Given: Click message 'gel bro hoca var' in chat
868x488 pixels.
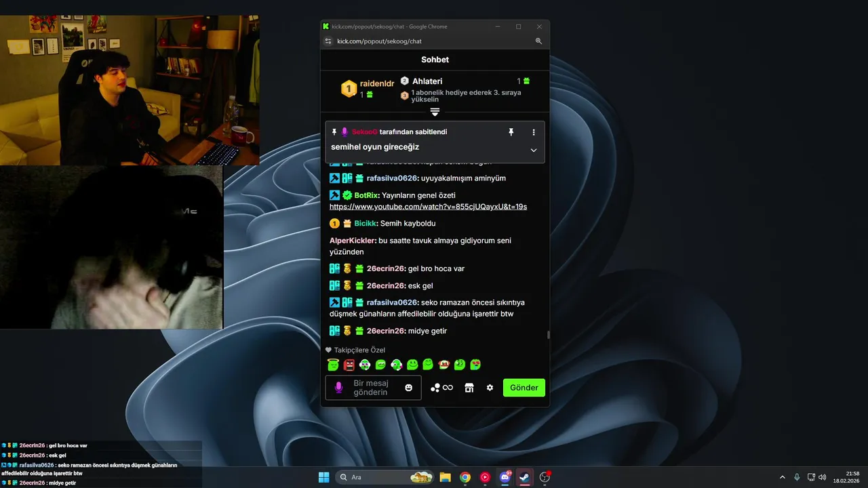Looking at the screenshot, I should (x=436, y=269).
